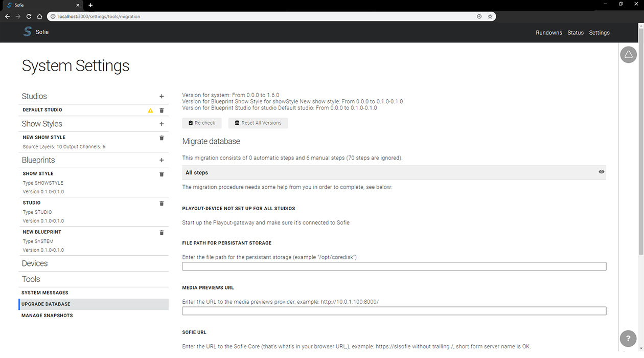This screenshot has height=358, width=644.
Task: Click the Re-check button
Action: 201,123
